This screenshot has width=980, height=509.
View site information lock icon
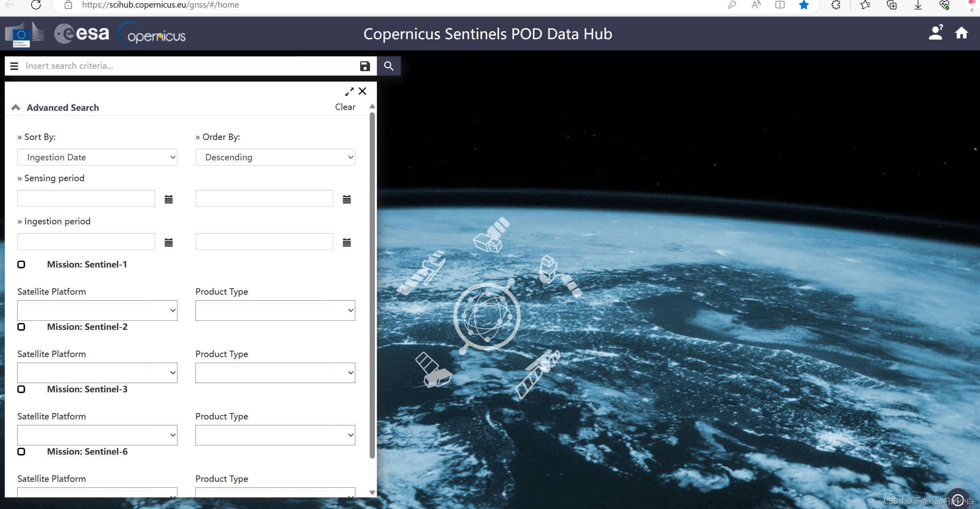point(68,5)
